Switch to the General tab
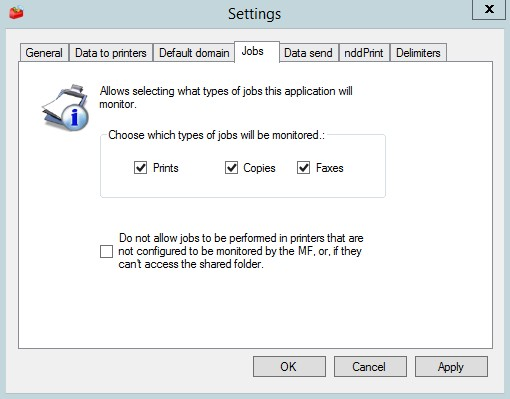This screenshot has height=399, width=510. 44,53
